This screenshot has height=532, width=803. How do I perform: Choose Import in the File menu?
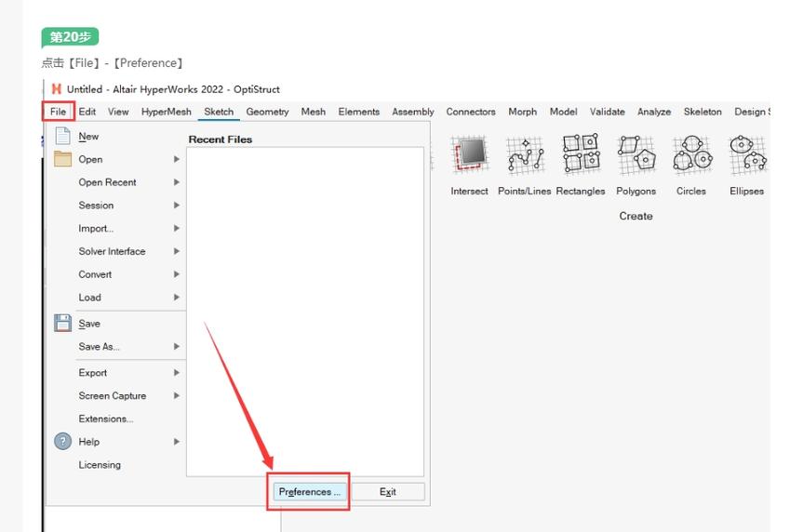point(96,229)
